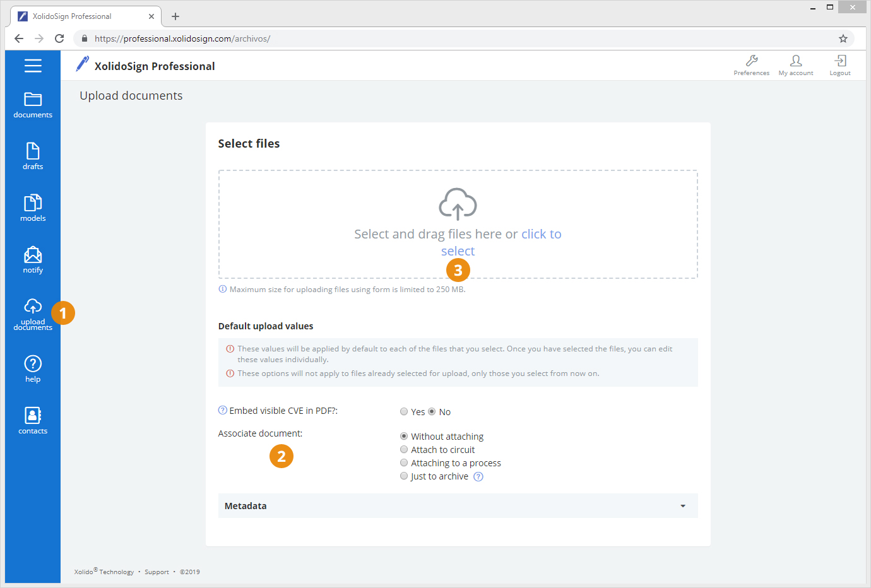Choose Attaching to a process option
The height and width of the screenshot is (588, 871).
point(404,462)
